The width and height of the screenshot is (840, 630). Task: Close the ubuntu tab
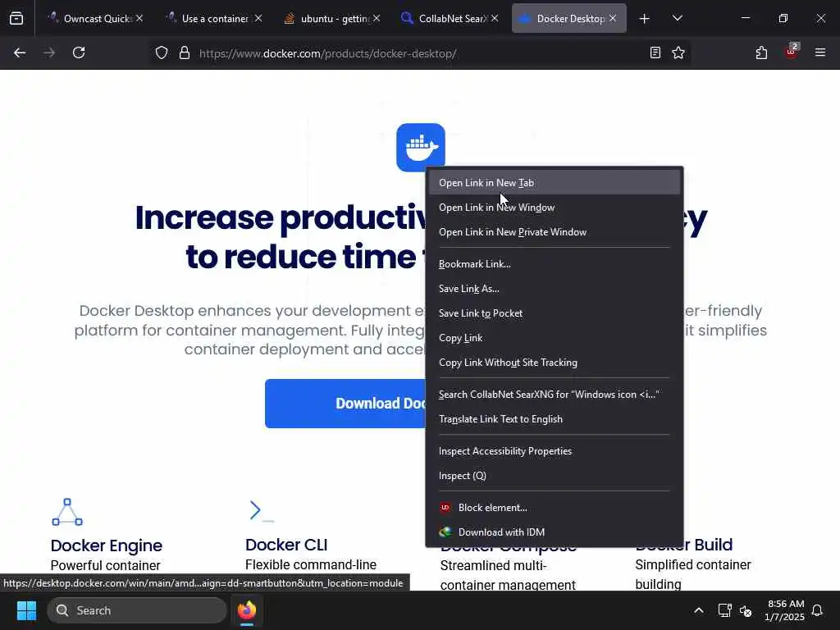[377, 18]
